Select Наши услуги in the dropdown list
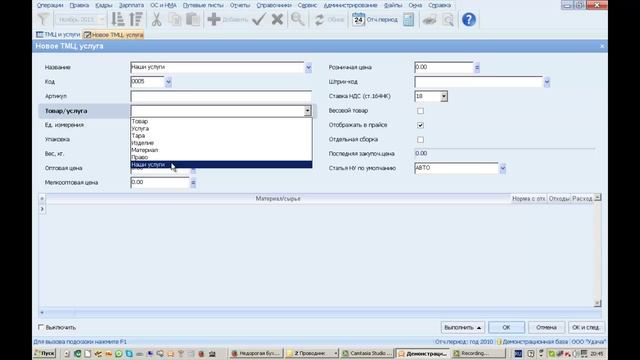640x360 pixels. tap(221, 164)
